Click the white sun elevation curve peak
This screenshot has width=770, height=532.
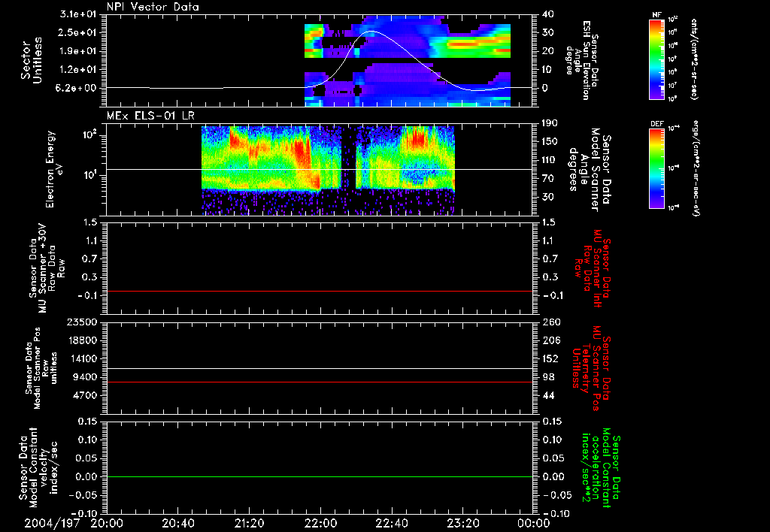pos(371,32)
